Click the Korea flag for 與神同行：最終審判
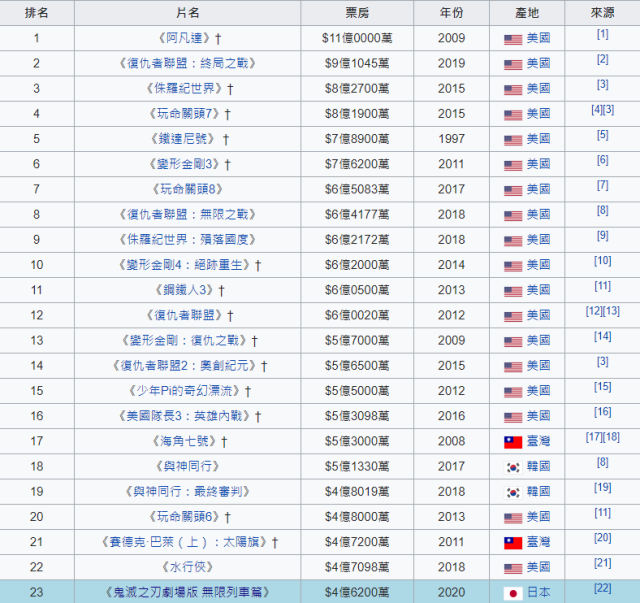640x603 pixels. click(x=513, y=492)
